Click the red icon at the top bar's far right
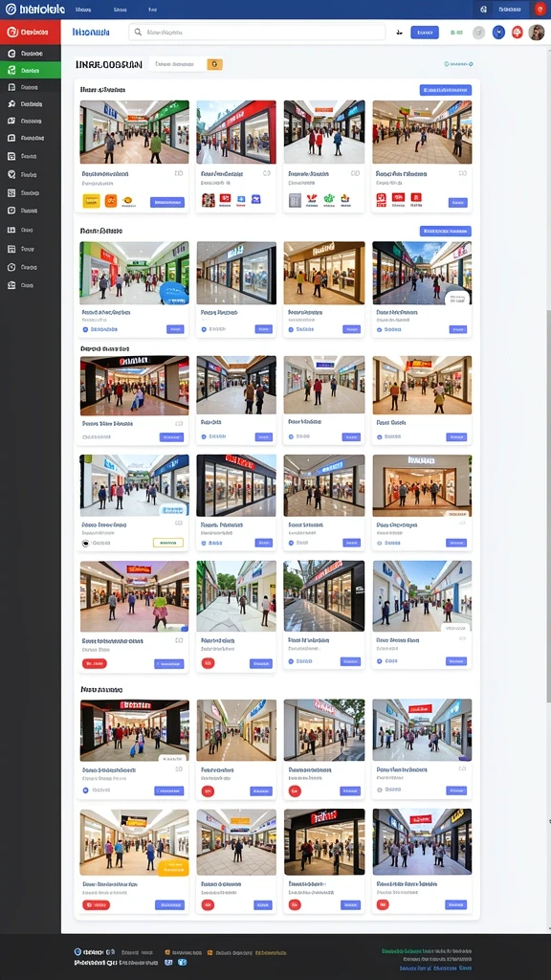Screen dimensions: 551x980 pyautogui.click(x=540, y=10)
